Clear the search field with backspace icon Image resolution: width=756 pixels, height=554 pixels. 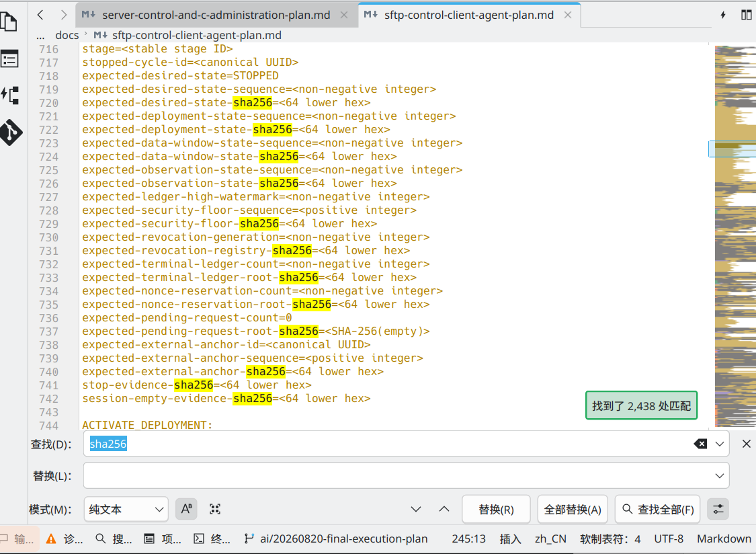(700, 444)
